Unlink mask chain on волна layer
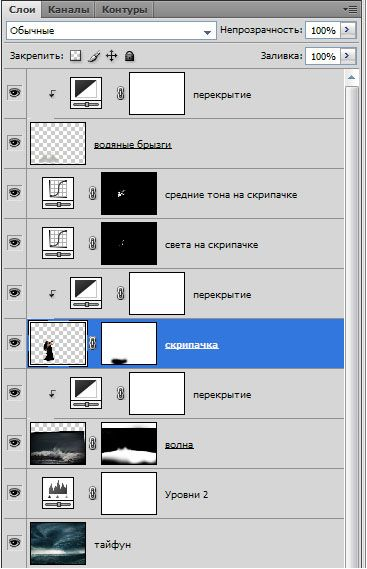This screenshot has width=367, height=569. pos(93,443)
